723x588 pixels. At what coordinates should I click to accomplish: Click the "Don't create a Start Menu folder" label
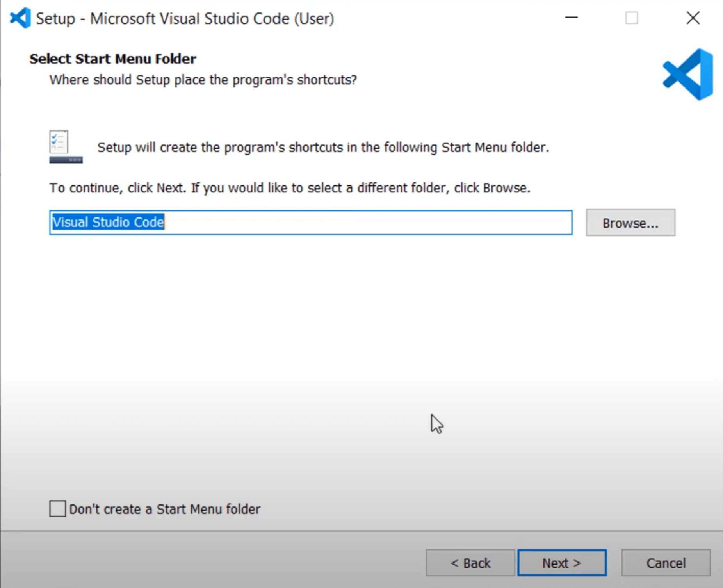pos(164,509)
